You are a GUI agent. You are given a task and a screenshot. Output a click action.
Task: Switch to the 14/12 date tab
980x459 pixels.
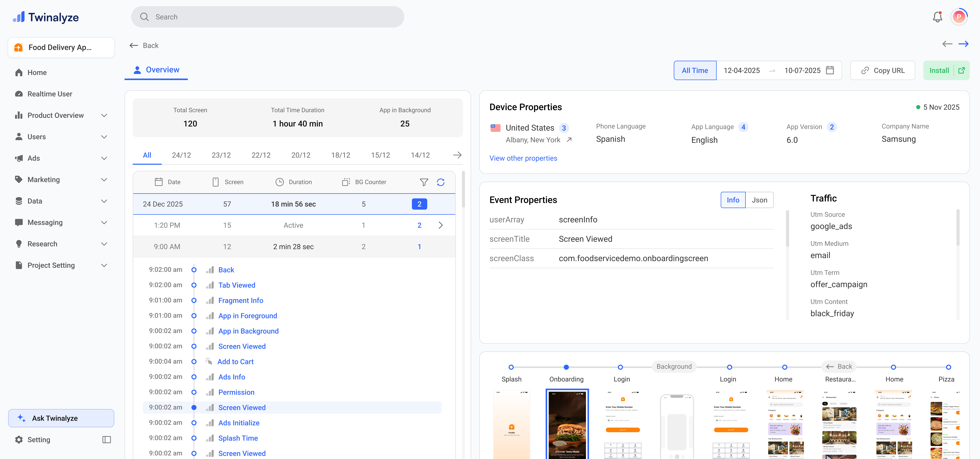pos(420,155)
